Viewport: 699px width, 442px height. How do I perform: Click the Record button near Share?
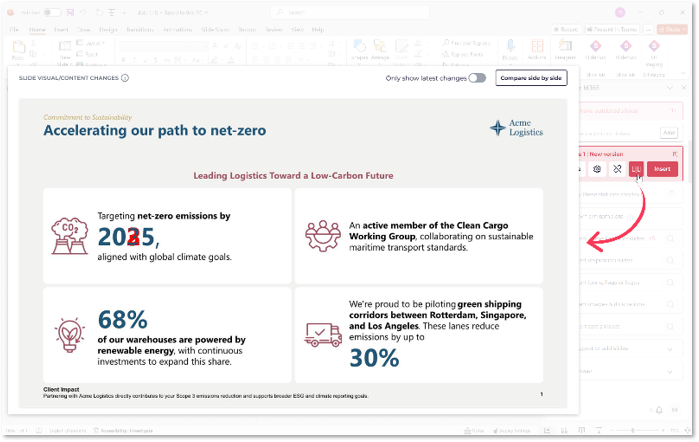[x=567, y=29]
